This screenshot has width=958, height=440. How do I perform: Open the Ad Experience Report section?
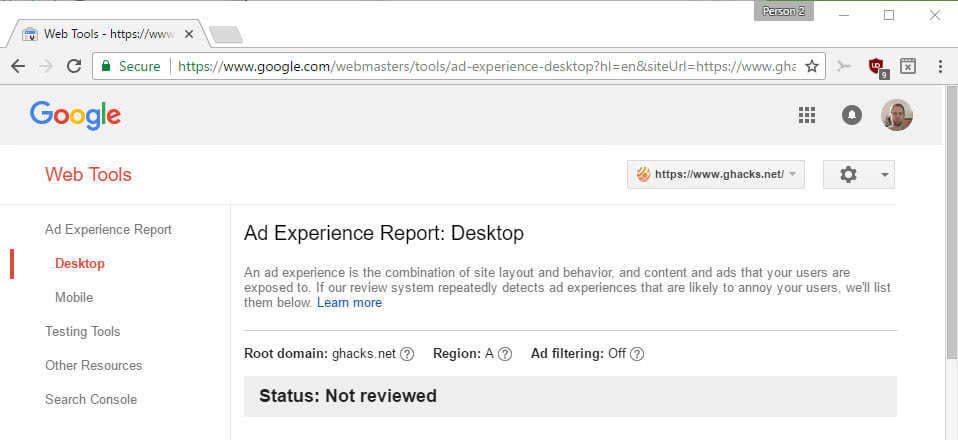[x=108, y=230]
